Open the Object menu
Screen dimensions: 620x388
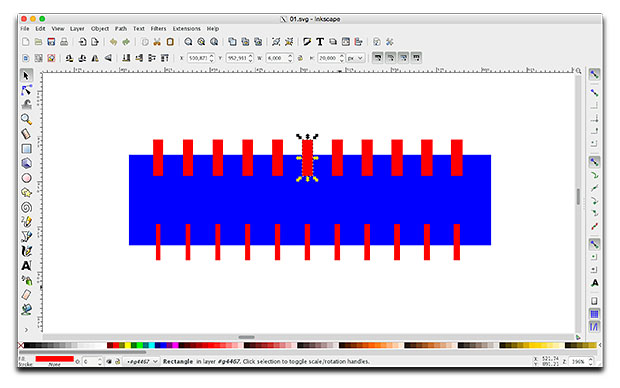tap(100, 28)
